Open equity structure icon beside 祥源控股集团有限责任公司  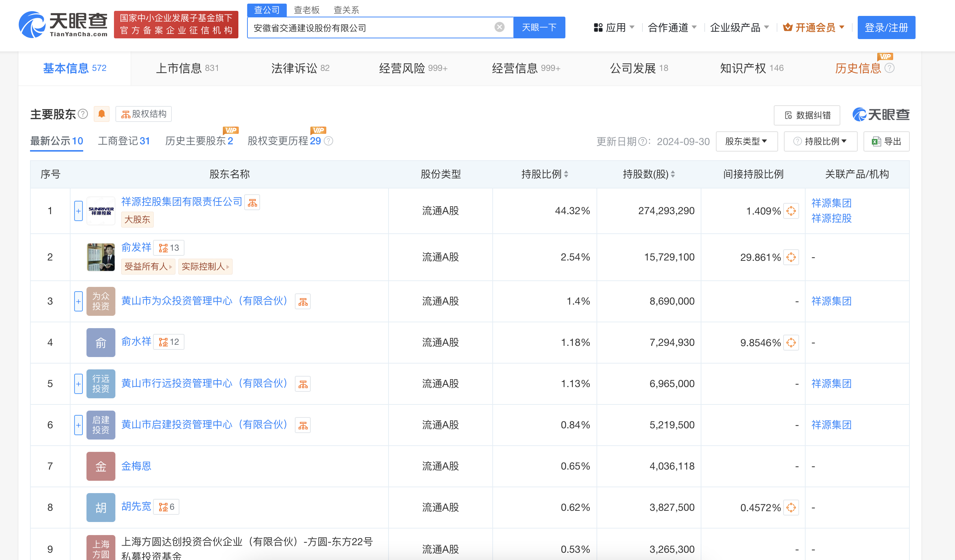(x=252, y=203)
